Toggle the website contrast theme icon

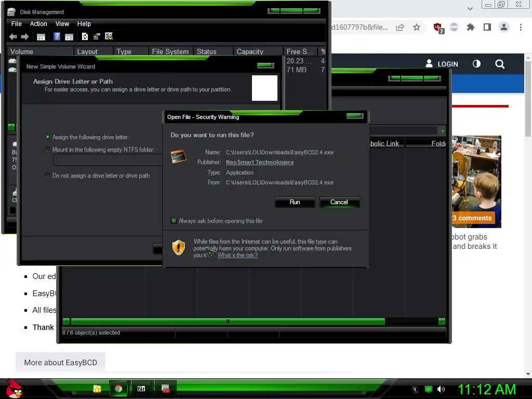pos(476,64)
